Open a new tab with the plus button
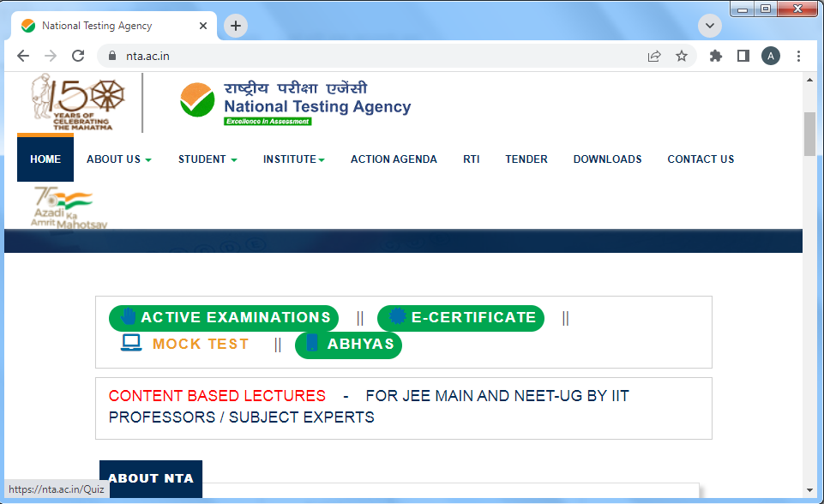 236,26
